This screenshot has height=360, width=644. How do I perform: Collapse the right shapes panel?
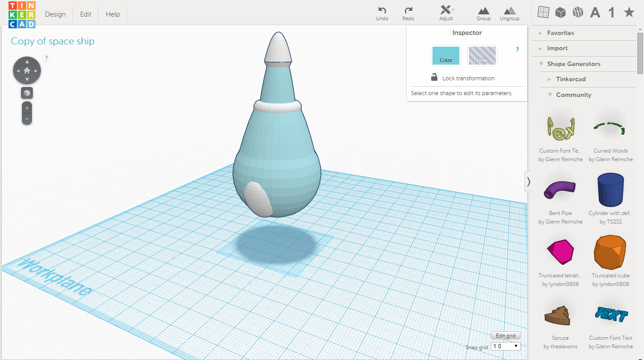coord(529,181)
